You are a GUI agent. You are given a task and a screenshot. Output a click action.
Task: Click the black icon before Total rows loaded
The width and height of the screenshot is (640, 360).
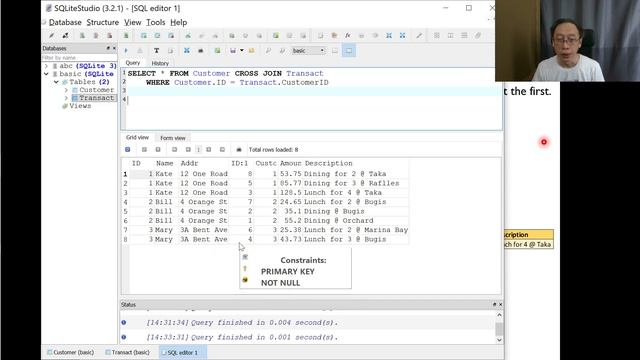tap(239, 150)
